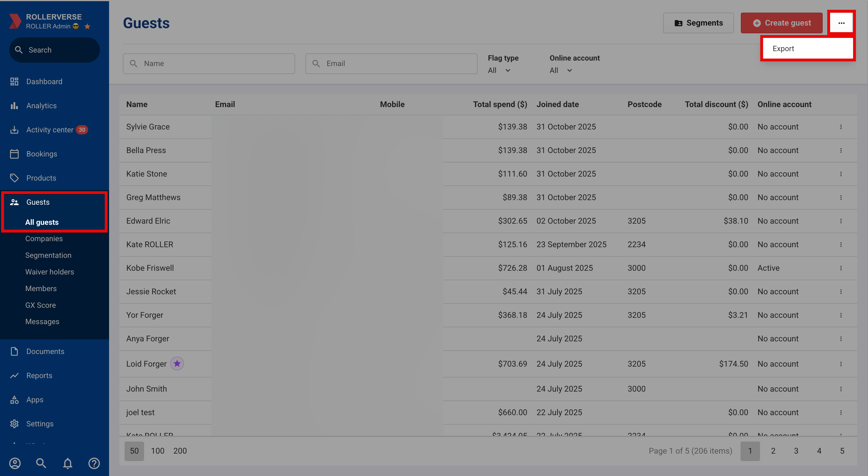Screen dimensions: 868x476
Task: Click the Name search input field
Action: click(x=216, y=63)
